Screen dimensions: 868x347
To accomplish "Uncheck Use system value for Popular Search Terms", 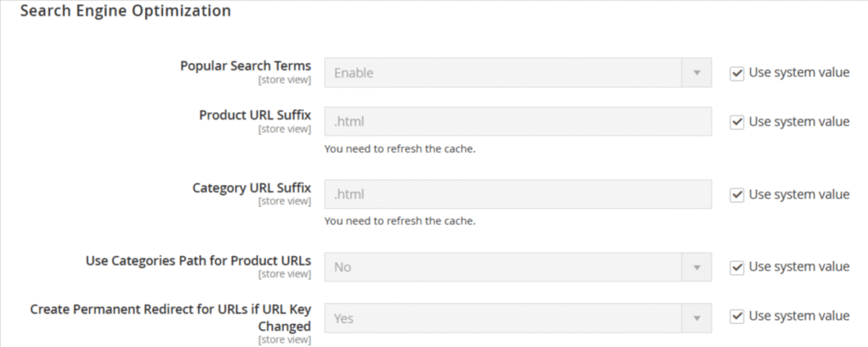I will [x=737, y=73].
